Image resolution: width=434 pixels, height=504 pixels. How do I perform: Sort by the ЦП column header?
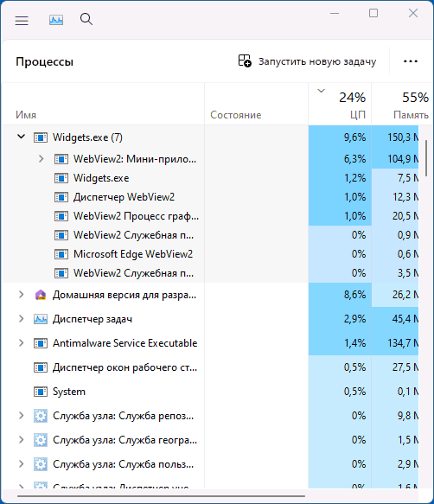340,104
